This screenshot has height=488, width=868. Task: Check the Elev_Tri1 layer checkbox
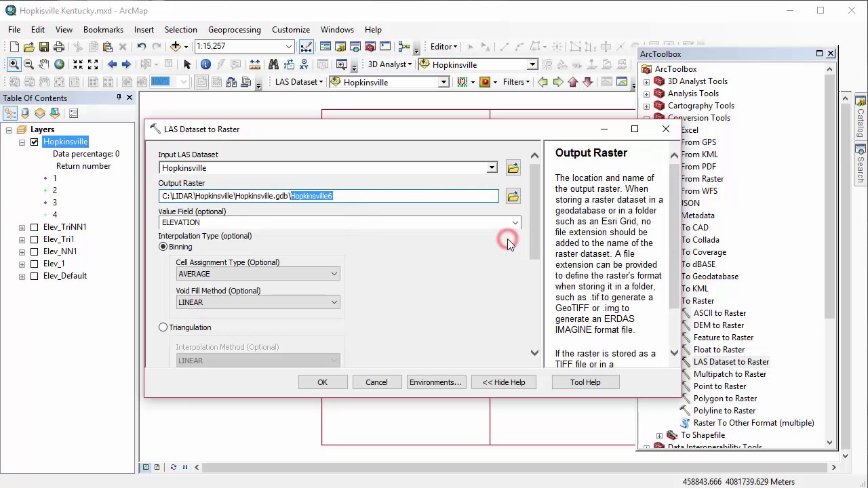[x=34, y=239]
